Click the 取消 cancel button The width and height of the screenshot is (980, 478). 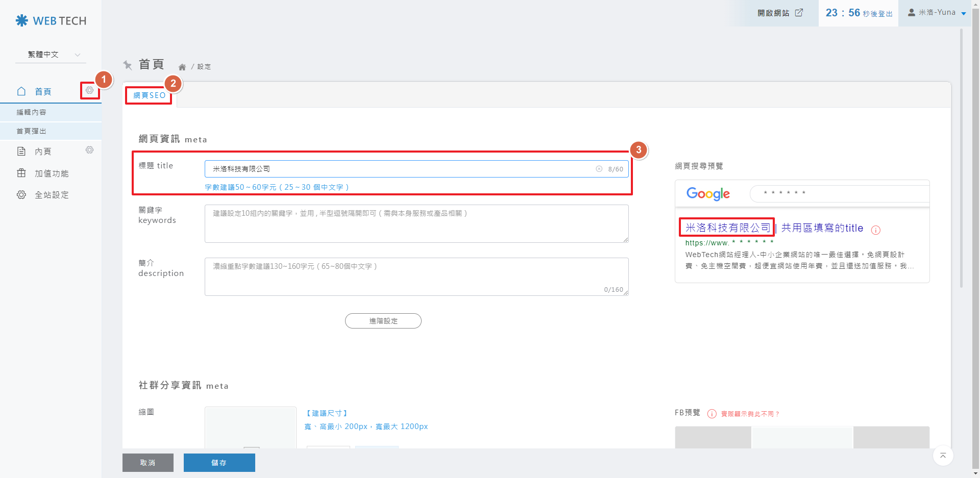pyautogui.click(x=148, y=463)
